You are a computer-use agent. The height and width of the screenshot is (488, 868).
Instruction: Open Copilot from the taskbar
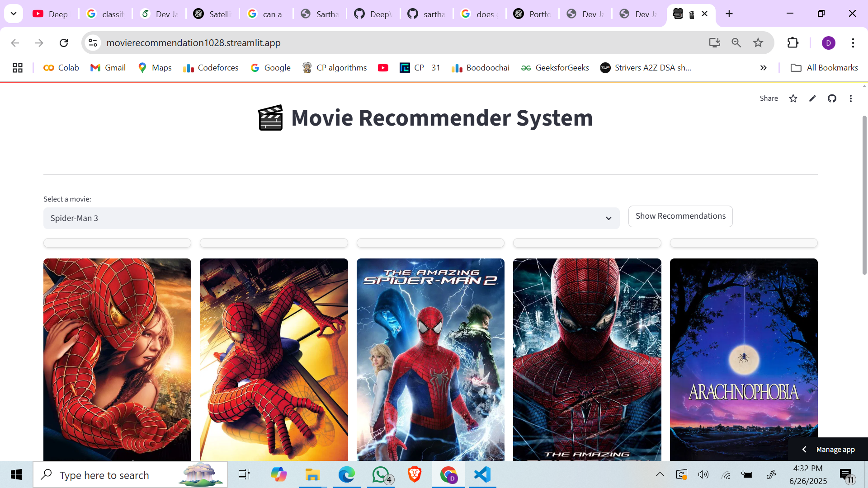[278, 474]
